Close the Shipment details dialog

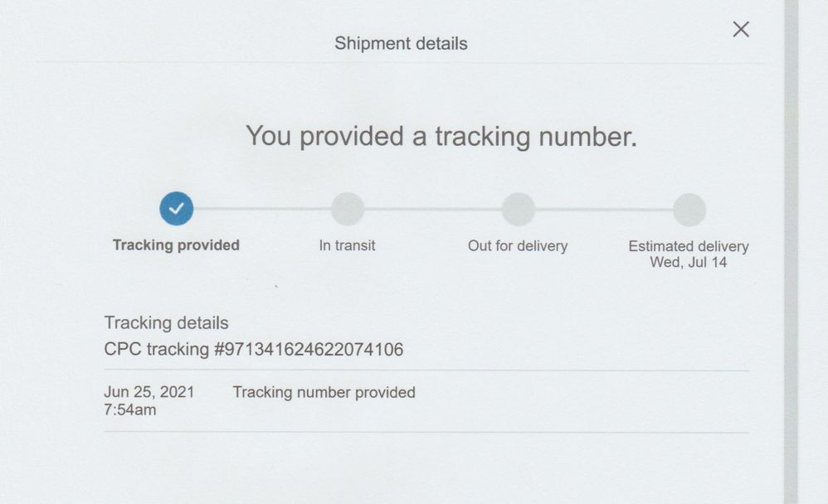(x=741, y=30)
